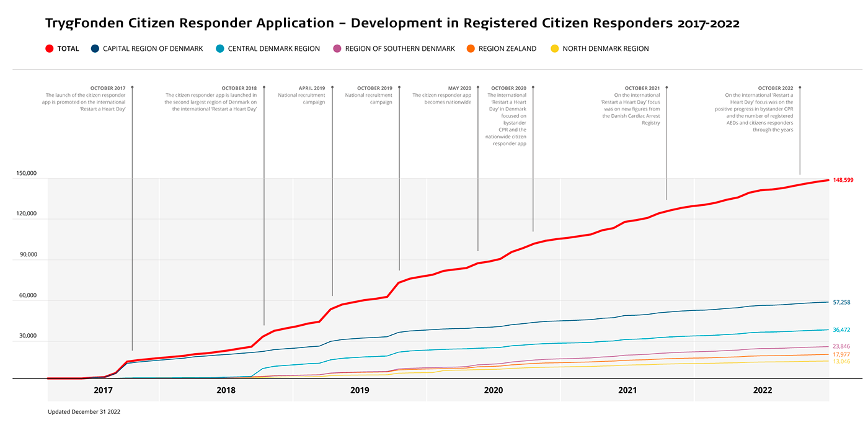
Task: Choose the 'REGION OF SOUTHERN DENMARK' legend label
Action: pyautogui.click(x=400, y=48)
